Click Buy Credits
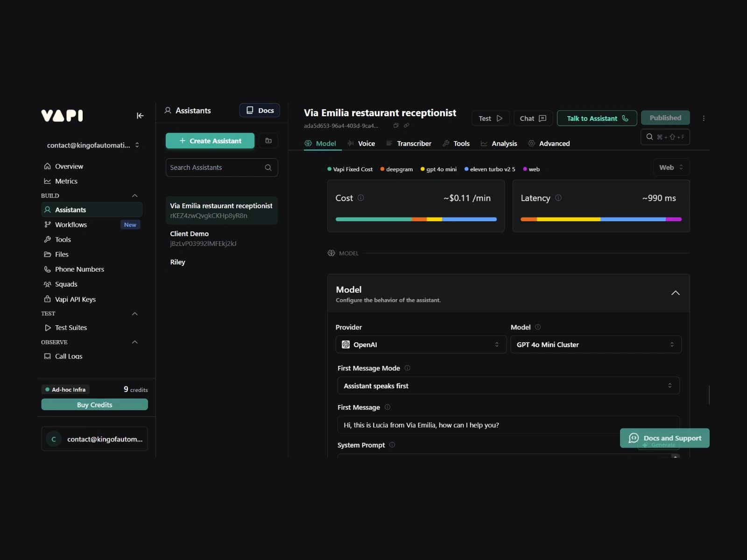The image size is (747, 560). click(x=94, y=405)
